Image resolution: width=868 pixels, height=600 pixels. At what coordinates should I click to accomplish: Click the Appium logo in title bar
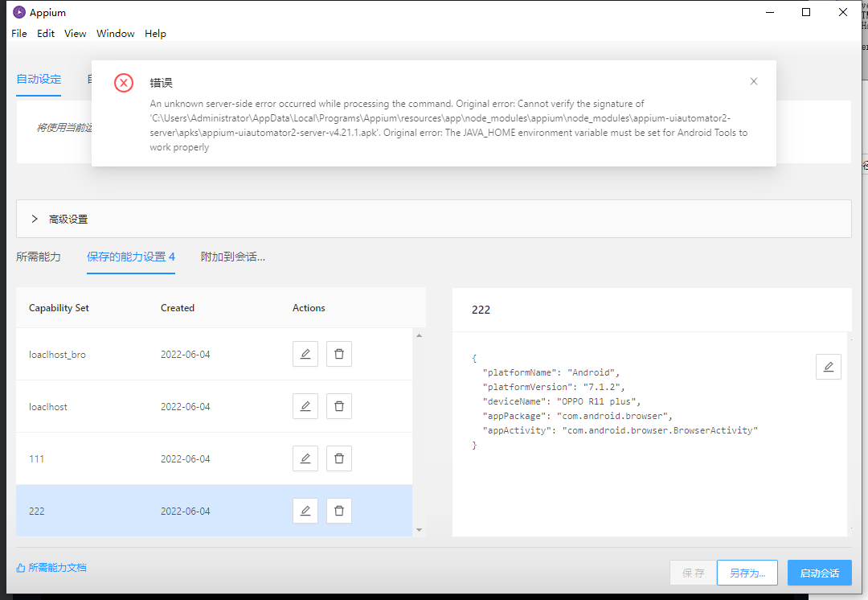pyautogui.click(x=18, y=12)
